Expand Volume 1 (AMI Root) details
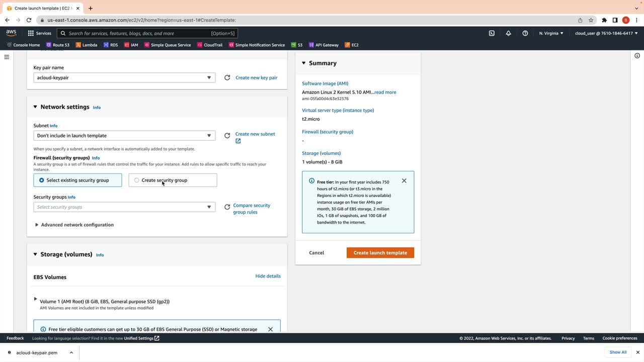 click(35, 300)
